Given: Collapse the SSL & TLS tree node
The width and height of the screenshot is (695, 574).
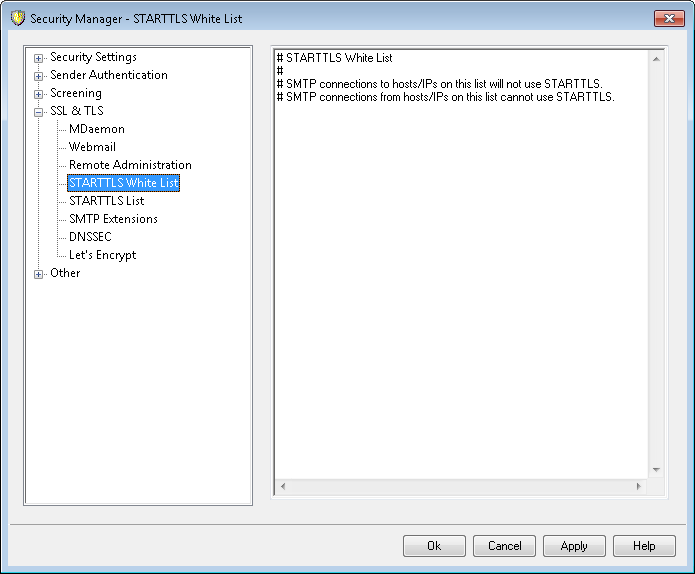Looking at the screenshot, I should (39, 112).
